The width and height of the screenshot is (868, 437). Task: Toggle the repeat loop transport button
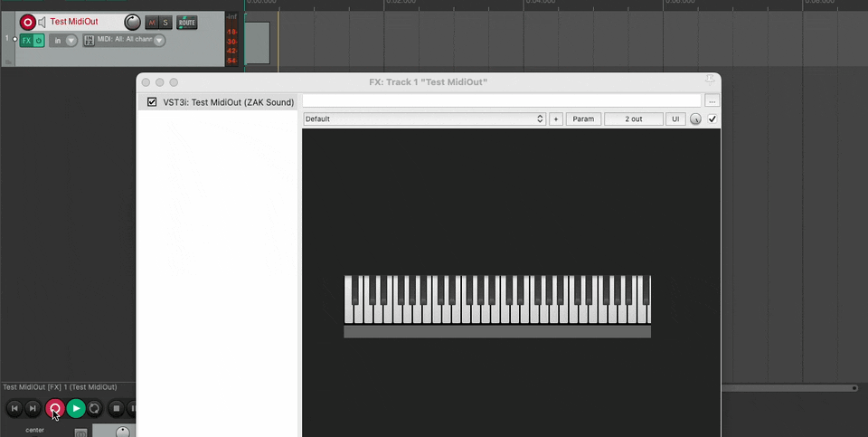94,409
